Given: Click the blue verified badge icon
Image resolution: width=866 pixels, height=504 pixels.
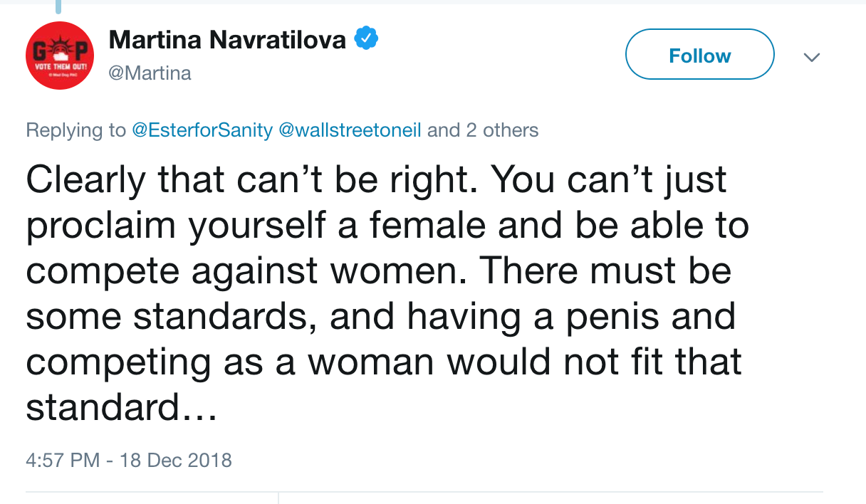Looking at the screenshot, I should click(366, 40).
